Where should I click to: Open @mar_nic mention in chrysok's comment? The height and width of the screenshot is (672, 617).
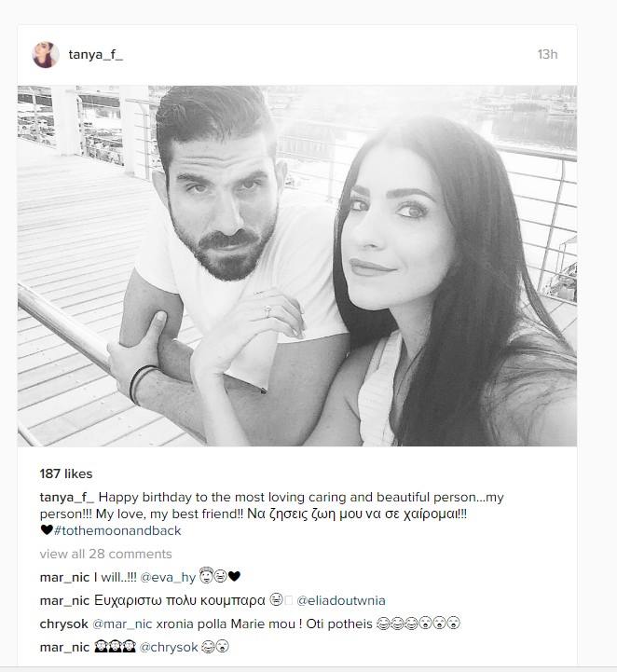[122, 624]
